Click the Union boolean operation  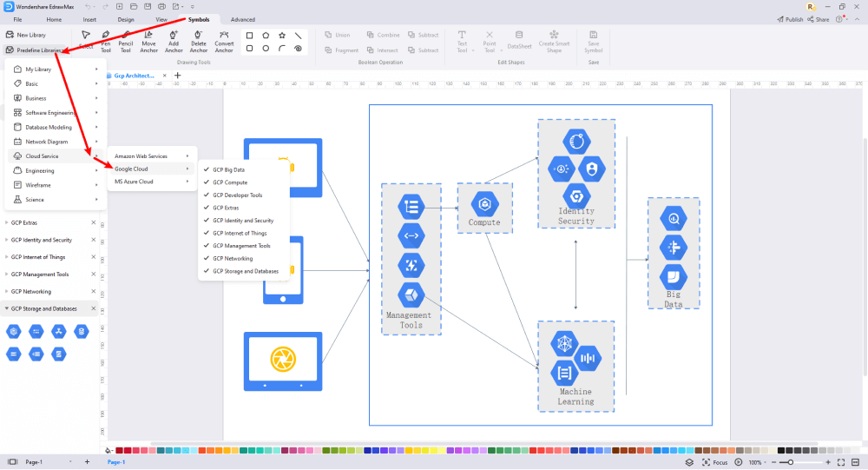[x=337, y=35]
